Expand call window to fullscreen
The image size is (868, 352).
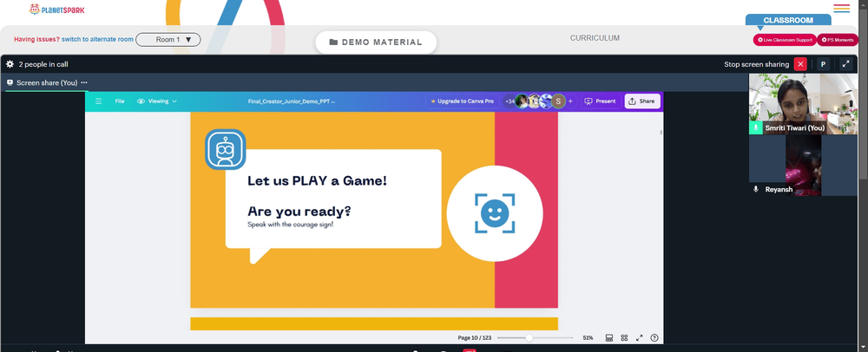coord(845,64)
